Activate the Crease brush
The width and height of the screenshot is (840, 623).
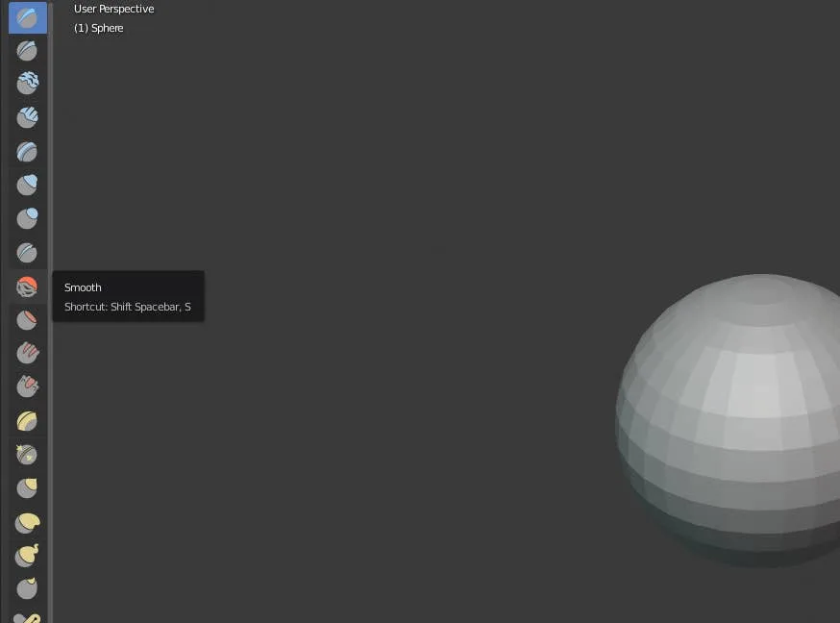[27, 253]
